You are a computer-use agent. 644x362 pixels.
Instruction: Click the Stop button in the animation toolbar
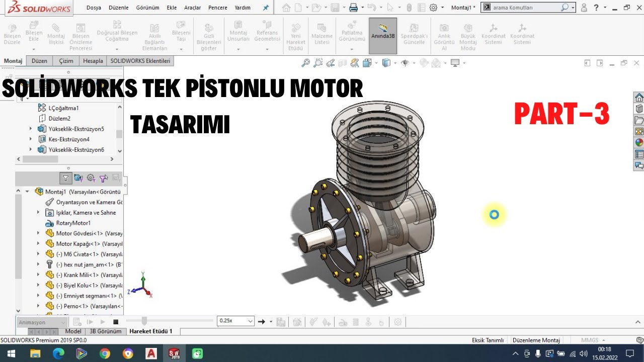pos(116,322)
